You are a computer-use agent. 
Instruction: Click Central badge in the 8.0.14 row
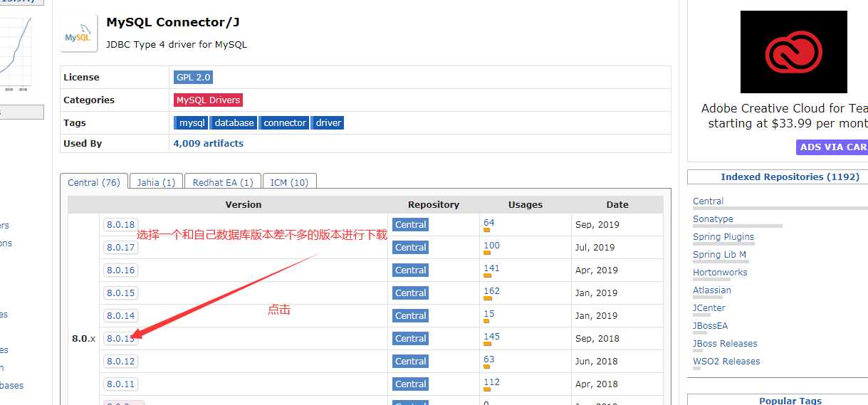(411, 315)
